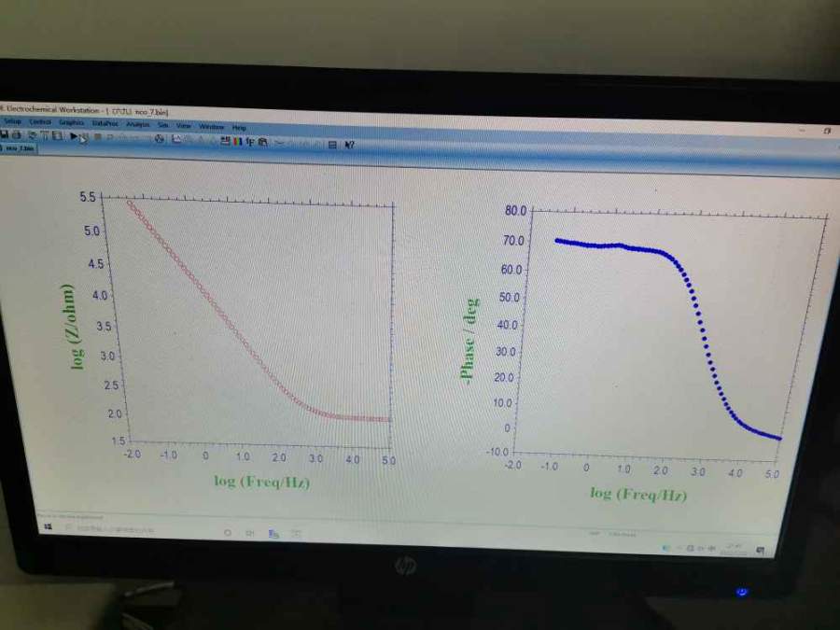
Task: Open the View menu
Action: pos(183,126)
